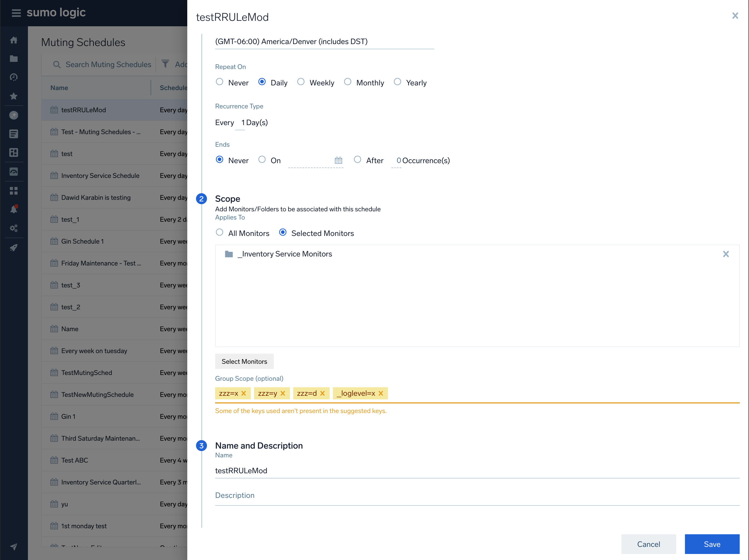Image resolution: width=749 pixels, height=560 pixels.
Task: Click the Home icon in the sidebar
Action: click(13, 40)
